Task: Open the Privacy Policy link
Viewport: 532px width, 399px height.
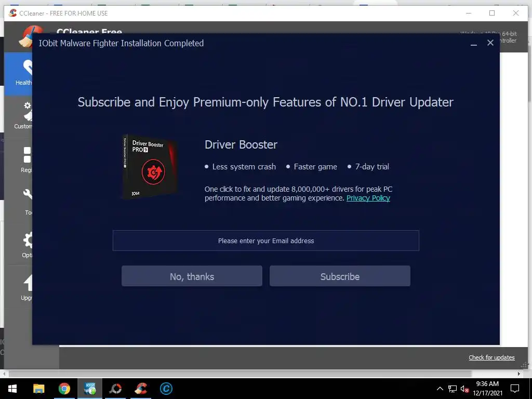Action: click(368, 198)
